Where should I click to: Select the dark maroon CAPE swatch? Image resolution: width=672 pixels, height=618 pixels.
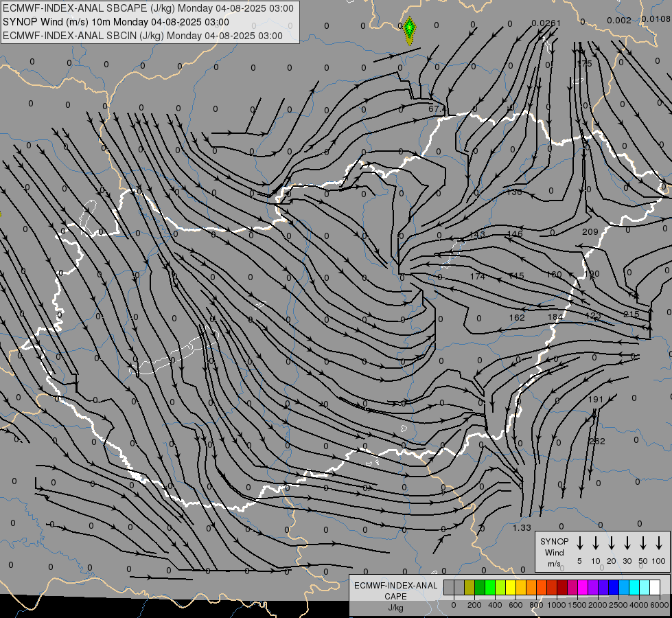pyautogui.click(x=562, y=587)
